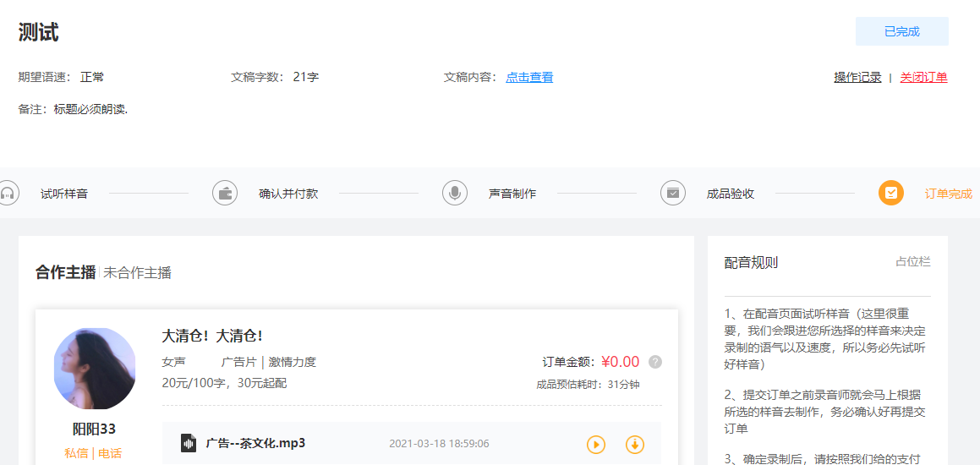980x465 pixels.
Task: Click the audio file icon for 茶文化
Action: (189, 444)
